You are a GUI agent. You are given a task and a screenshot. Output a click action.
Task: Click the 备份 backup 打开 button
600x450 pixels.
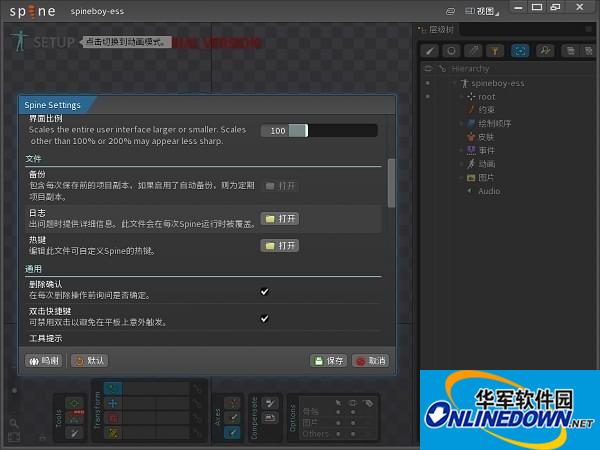click(x=280, y=186)
